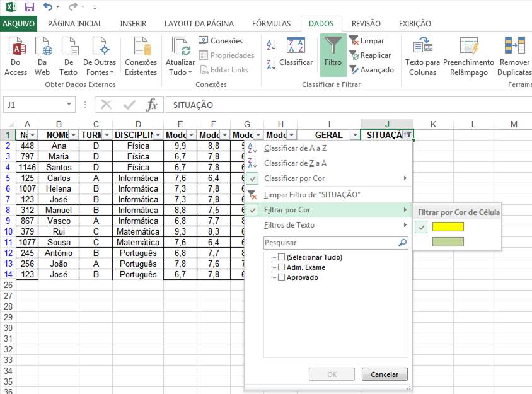Click Texto para Colunas

(x=422, y=56)
